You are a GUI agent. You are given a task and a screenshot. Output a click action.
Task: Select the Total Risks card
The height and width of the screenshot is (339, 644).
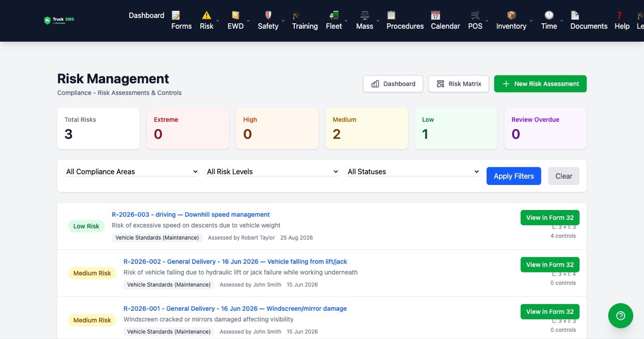click(98, 128)
